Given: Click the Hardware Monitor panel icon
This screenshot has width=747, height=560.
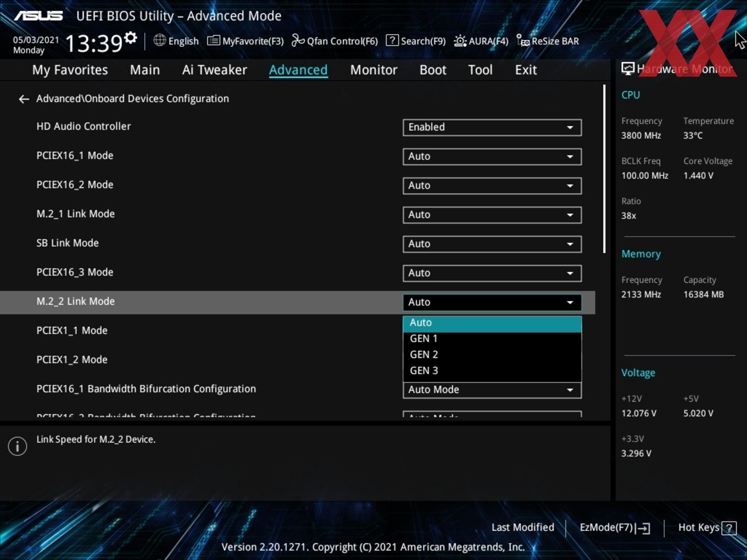Looking at the screenshot, I should pos(628,69).
